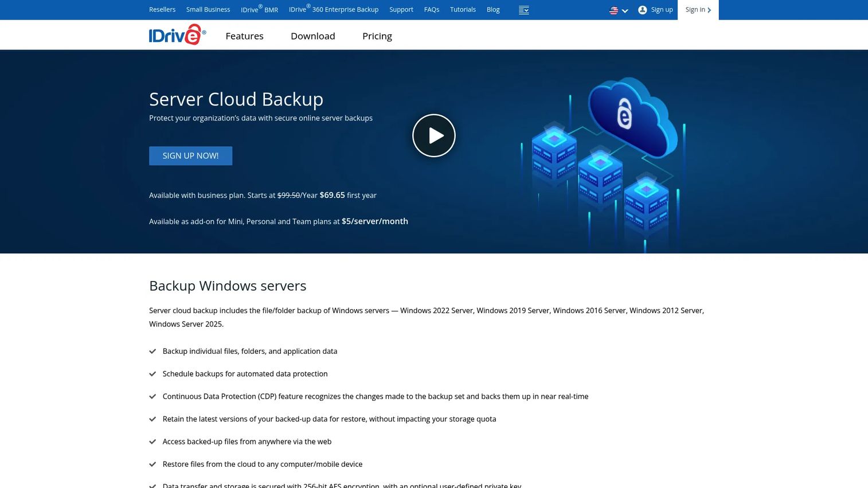Open the news list icon in top bar
Screen dimensions: 868x488
coord(523,10)
